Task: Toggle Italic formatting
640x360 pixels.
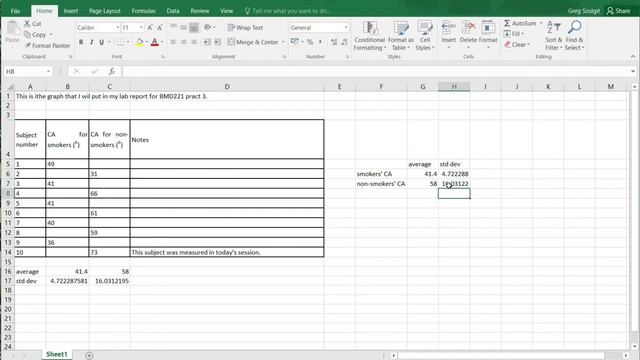Action: pyautogui.click(x=91, y=42)
